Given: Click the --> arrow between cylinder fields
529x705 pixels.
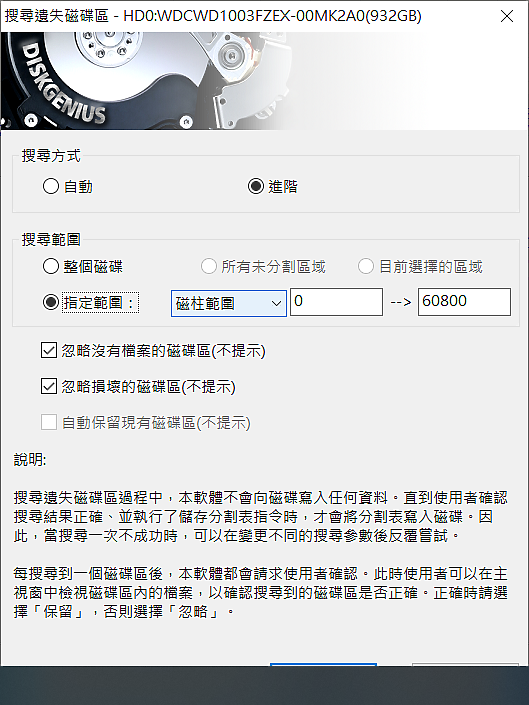Looking at the screenshot, I should (400, 302).
